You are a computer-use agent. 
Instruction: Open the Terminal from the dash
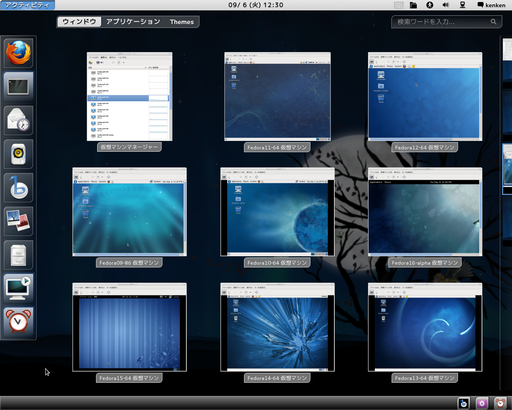(18, 86)
